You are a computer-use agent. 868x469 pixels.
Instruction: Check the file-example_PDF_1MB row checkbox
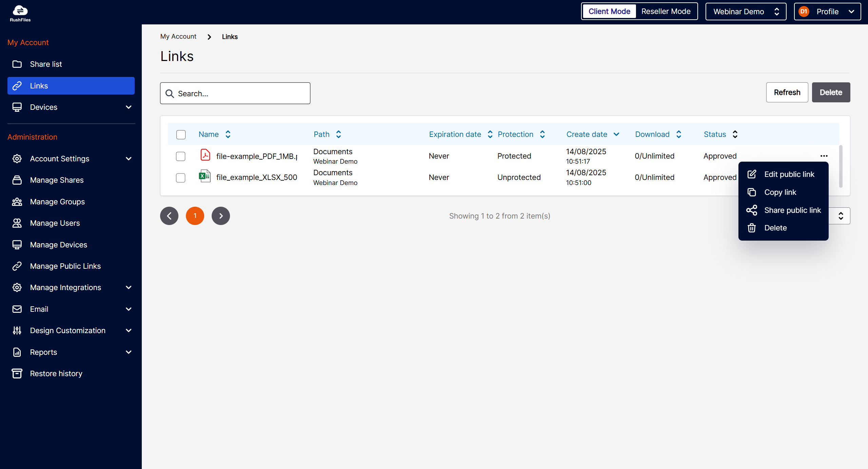pos(180,156)
